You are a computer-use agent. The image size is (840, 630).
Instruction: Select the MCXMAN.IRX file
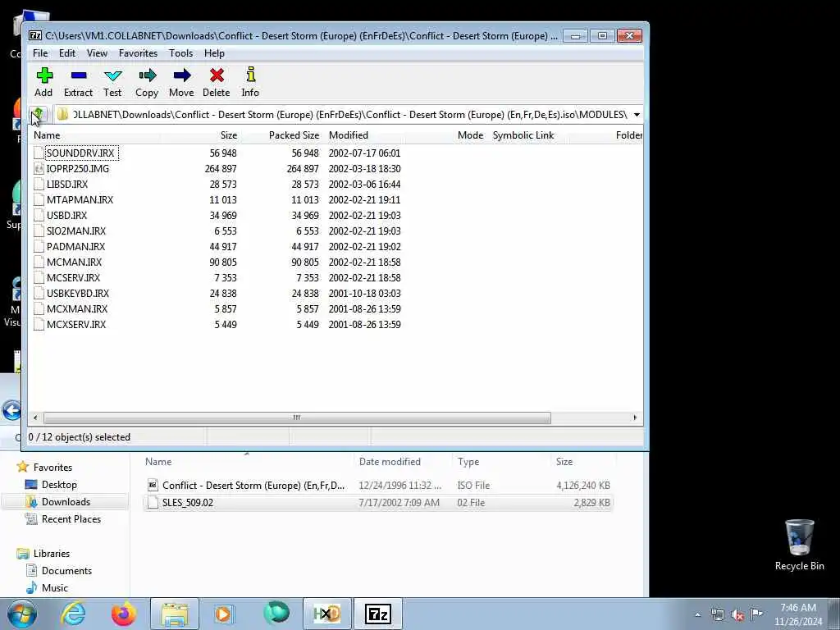pyautogui.click(x=77, y=308)
